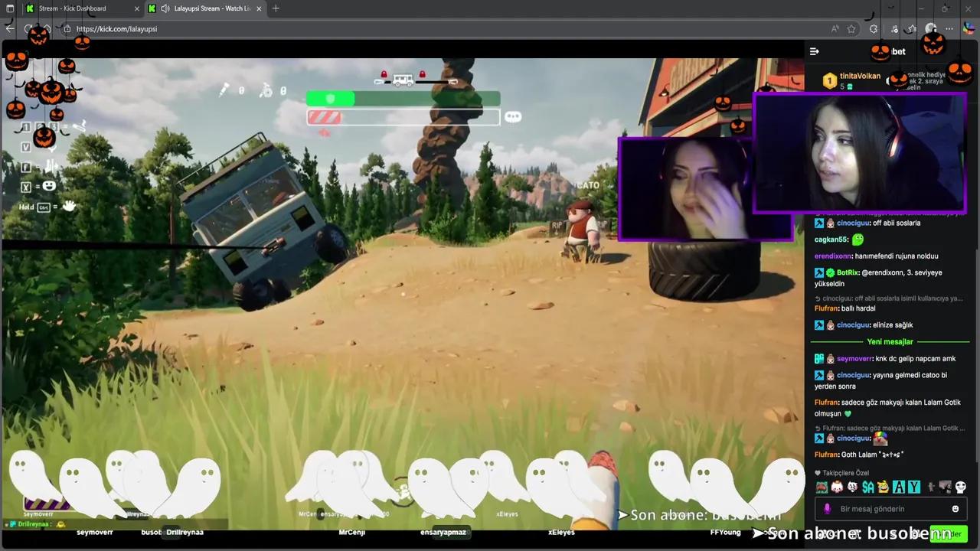Click message 'elinize sağlık'

click(893, 325)
